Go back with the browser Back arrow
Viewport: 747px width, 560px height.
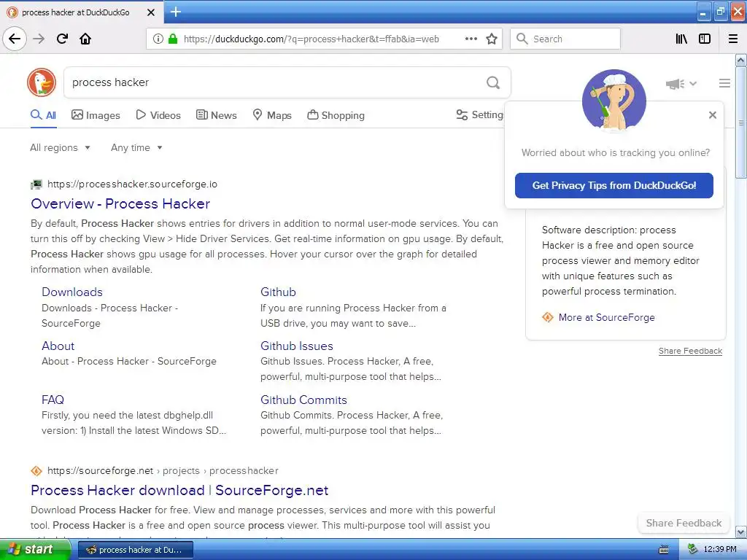coord(15,39)
